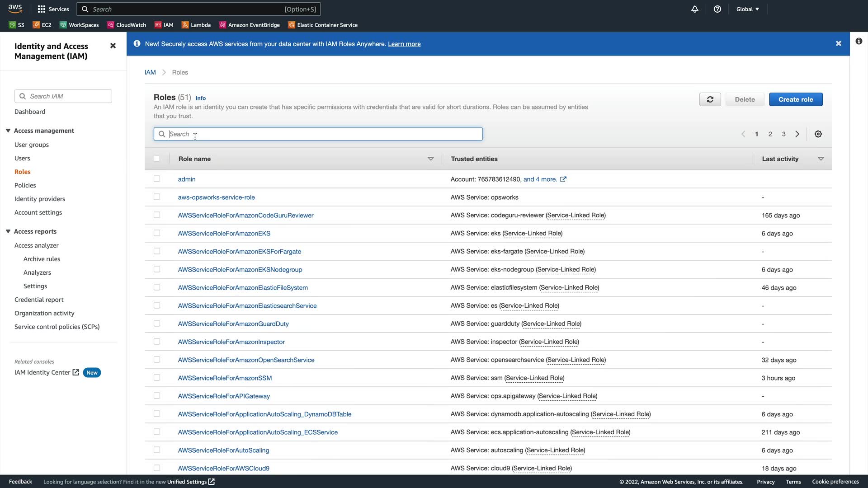The height and width of the screenshot is (488, 868).
Task: Open Users in the IAM sidebar
Action: click(22, 158)
